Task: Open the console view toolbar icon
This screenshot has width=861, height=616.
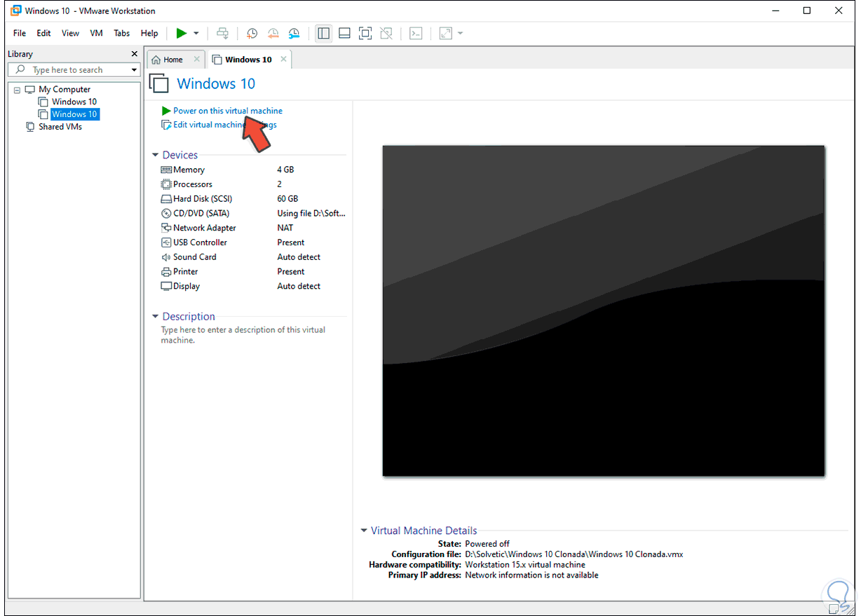Action: (416, 33)
